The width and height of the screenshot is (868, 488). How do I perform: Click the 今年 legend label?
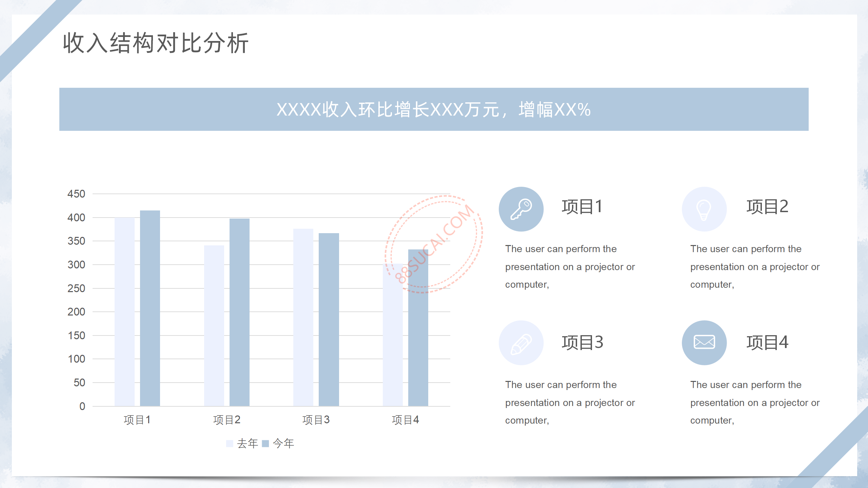(283, 443)
